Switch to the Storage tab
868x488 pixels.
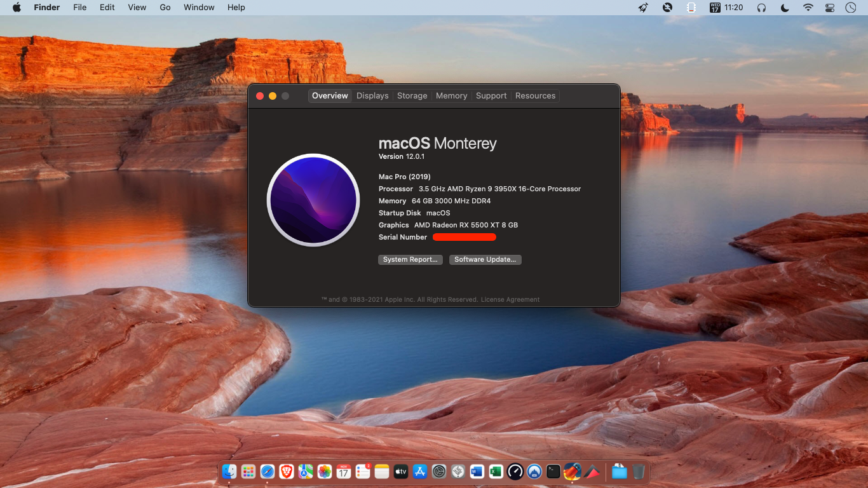coord(412,96)
